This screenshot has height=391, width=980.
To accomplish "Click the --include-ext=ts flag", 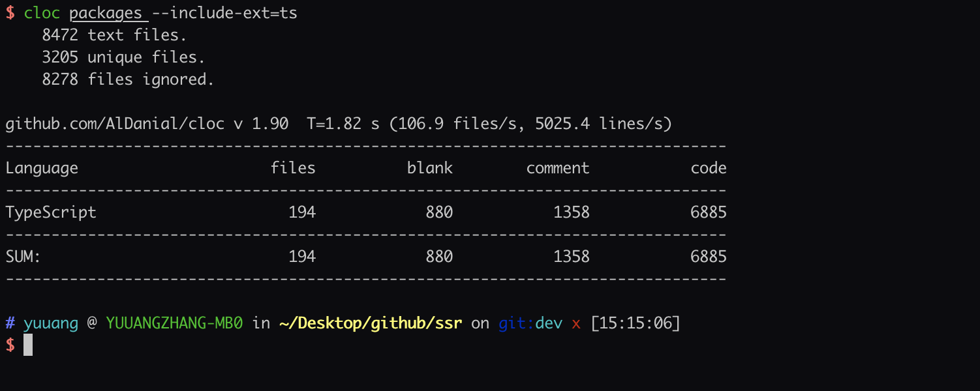I will [224, 13].
